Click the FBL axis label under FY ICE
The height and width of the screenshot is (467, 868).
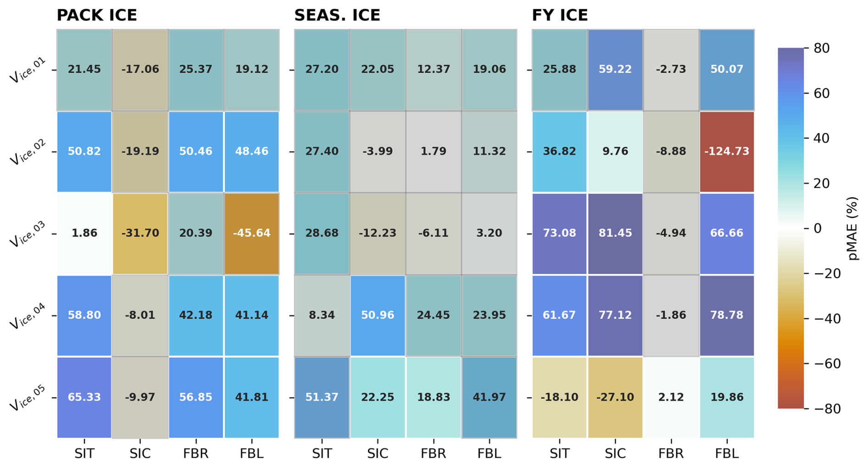point(727,454)
